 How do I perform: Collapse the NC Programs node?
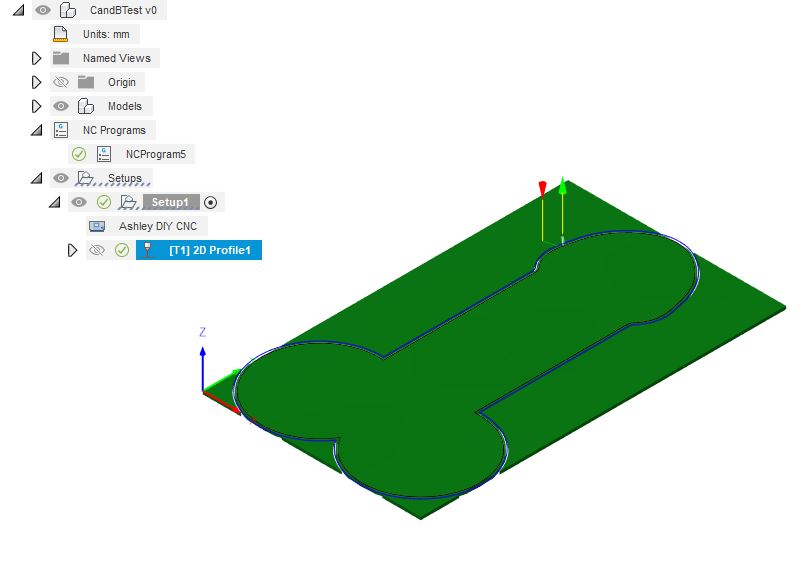(36, 130)
